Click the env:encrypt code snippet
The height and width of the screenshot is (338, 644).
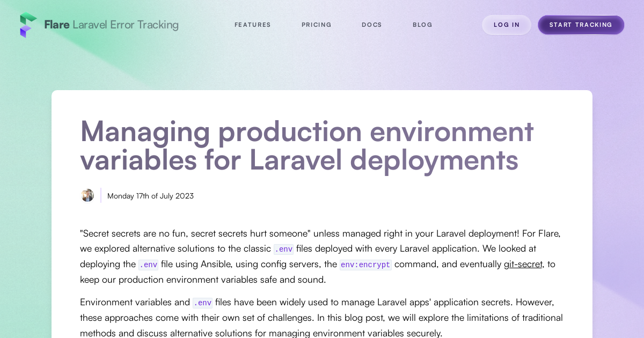[365, 264]
